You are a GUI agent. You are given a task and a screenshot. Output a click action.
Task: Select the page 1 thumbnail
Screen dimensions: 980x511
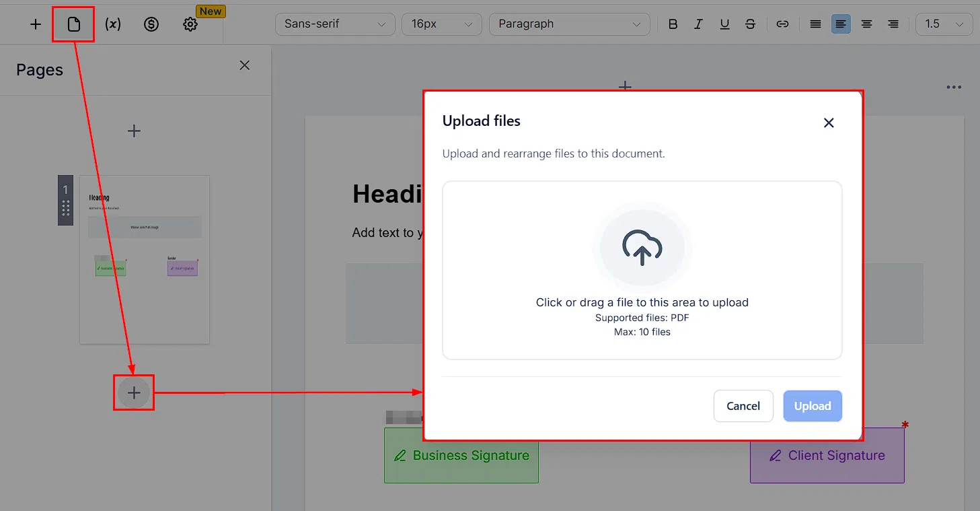click(x=145, y=260)
